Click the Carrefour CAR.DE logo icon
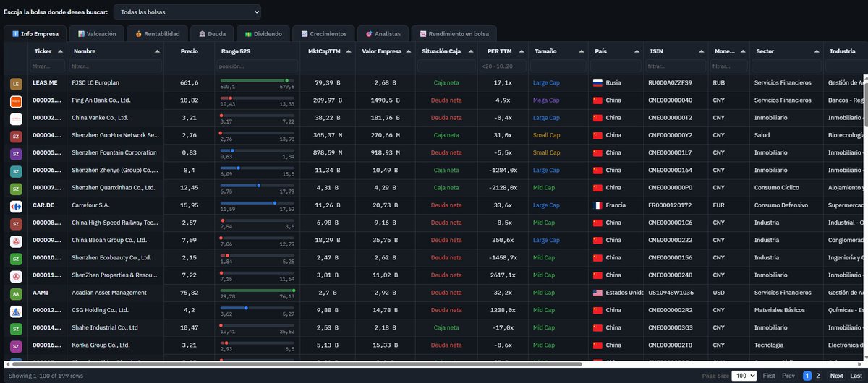868x383 pixels. pos(16,205)
